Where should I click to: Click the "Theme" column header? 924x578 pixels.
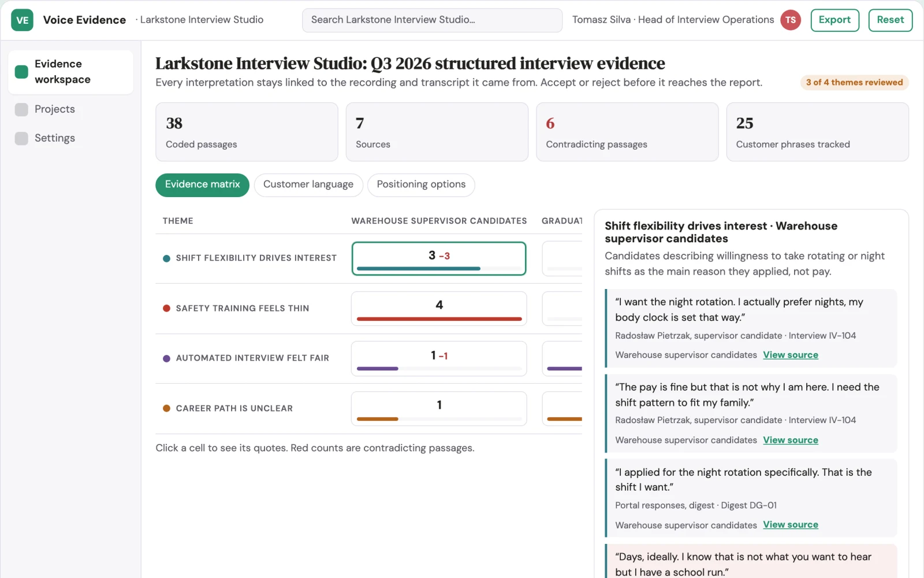178,221
